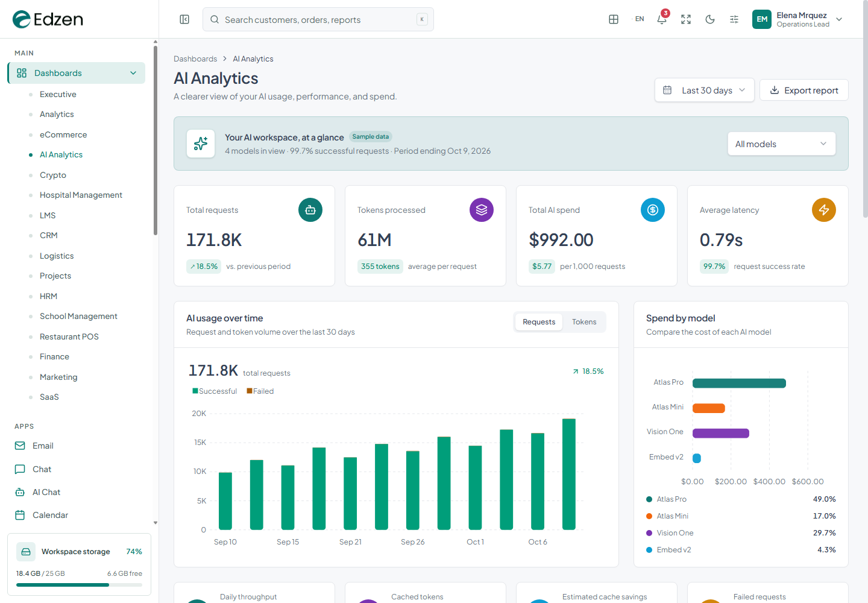Click the AI sparkle workspace icon
868x603 pixels.
[201, 144]
